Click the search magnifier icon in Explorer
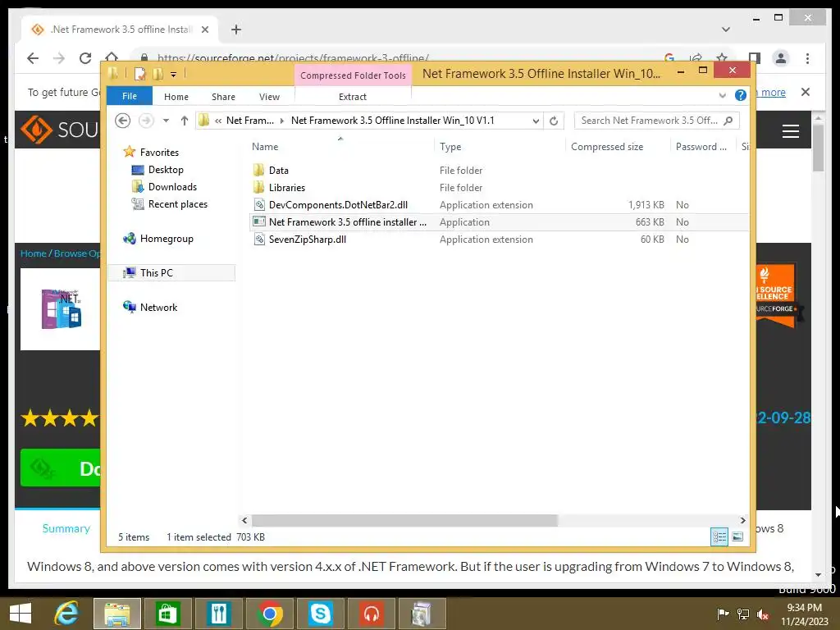840x630 pixels. click(728, 121)
